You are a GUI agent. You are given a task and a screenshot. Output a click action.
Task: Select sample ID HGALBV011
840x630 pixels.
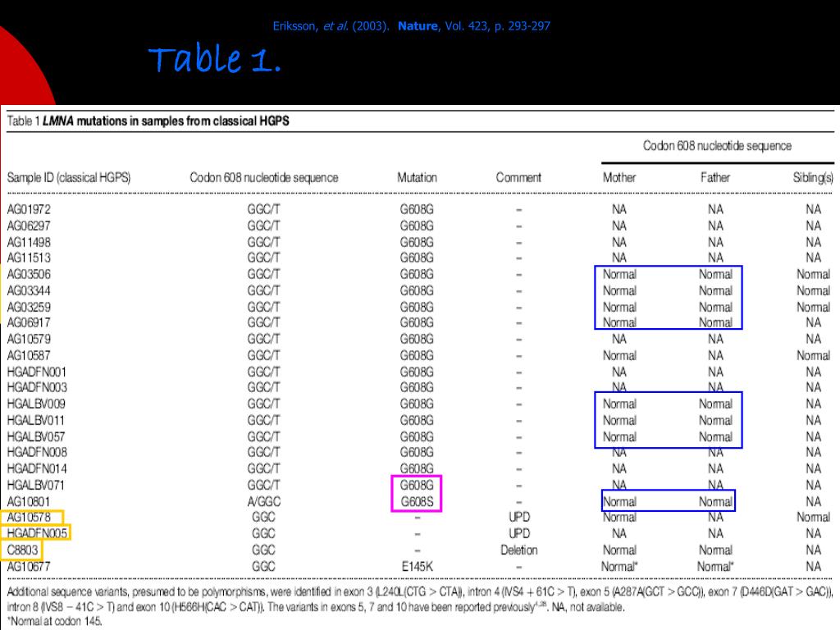tap(35, 421)
